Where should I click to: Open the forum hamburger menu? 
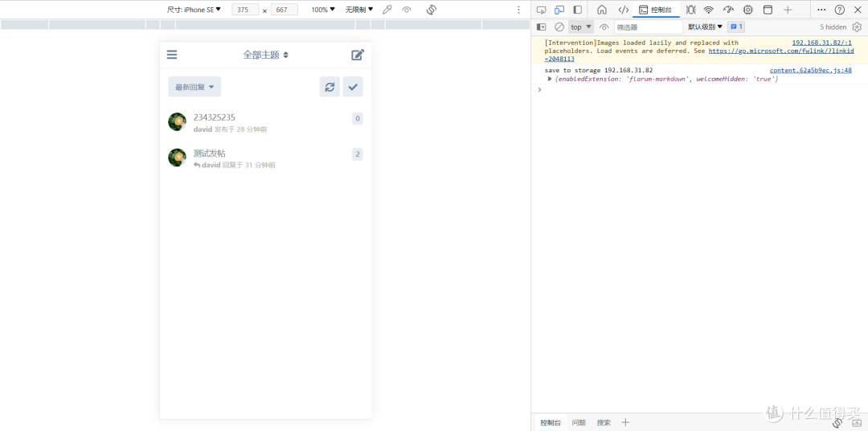(172, 55)
